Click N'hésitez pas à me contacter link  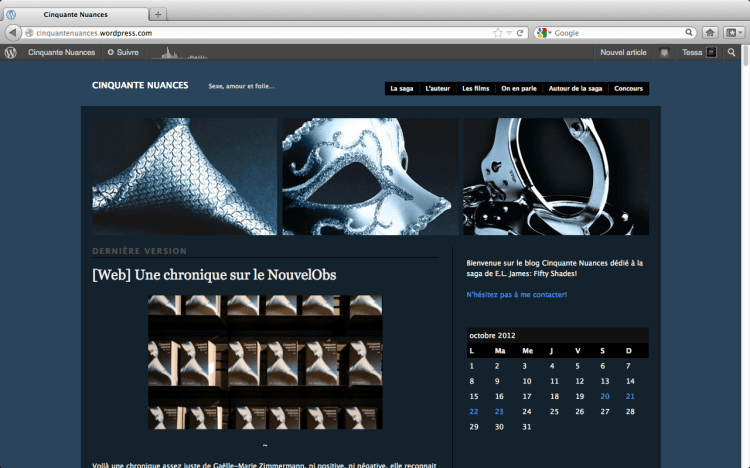coord(517,295)
